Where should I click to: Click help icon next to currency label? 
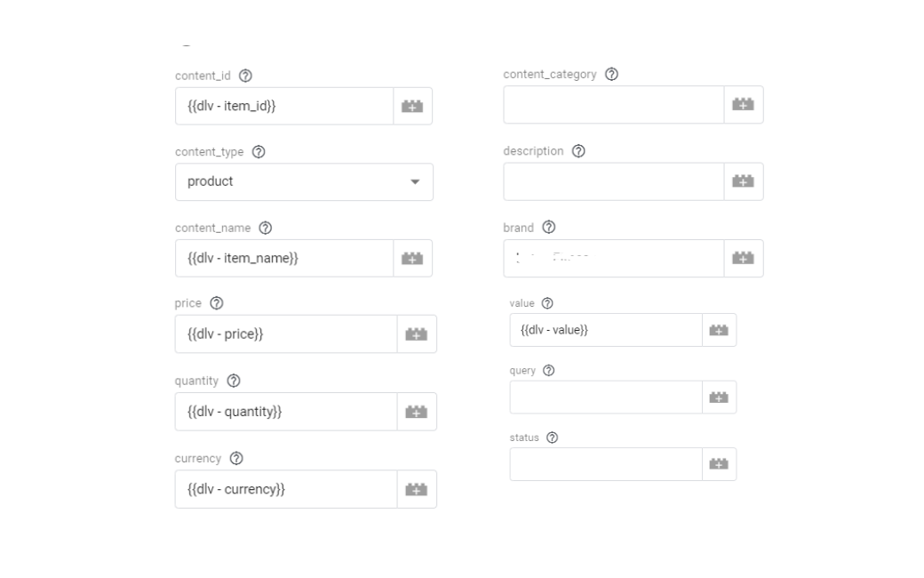point(236,459)
